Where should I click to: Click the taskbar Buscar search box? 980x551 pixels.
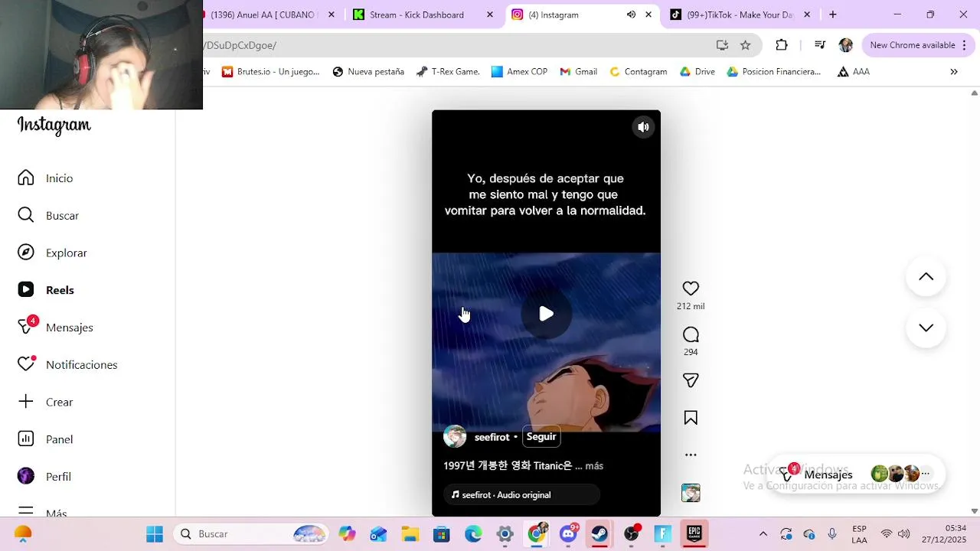pos(251,534)
